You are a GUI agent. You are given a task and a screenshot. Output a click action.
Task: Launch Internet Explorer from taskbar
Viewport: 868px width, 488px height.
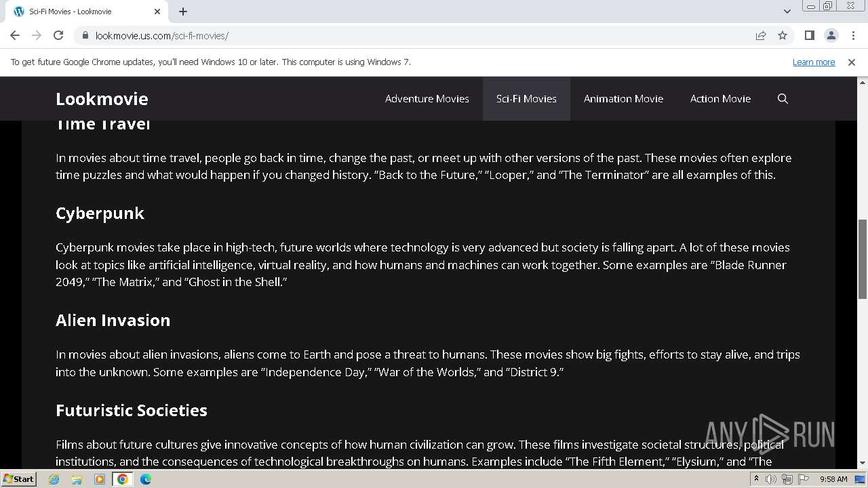[54, 479]
